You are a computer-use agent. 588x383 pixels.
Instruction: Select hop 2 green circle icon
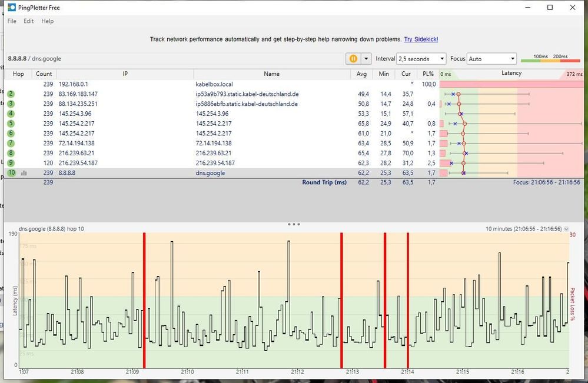[x=11, y=94]
